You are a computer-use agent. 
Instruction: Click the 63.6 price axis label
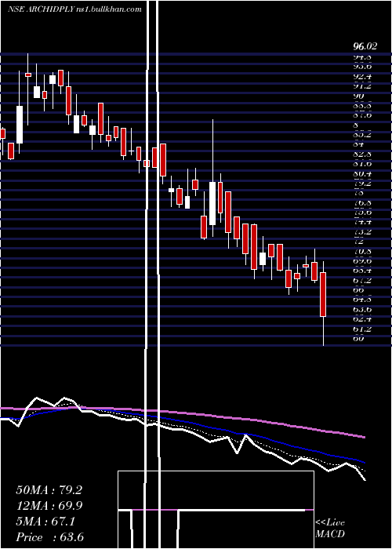tap(362, 310)
